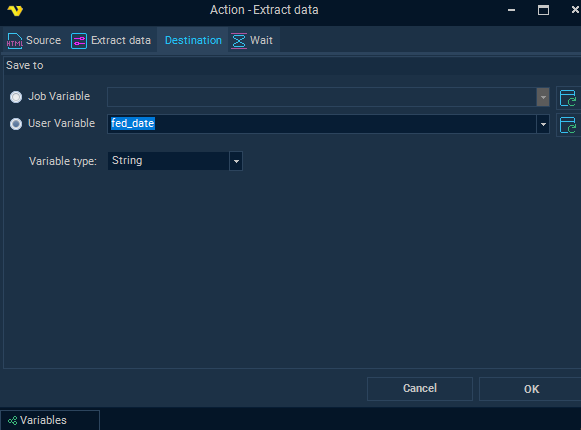The image size is (581, 430).
Task: Select the User Variable radio button
Action: click(16, 124)
